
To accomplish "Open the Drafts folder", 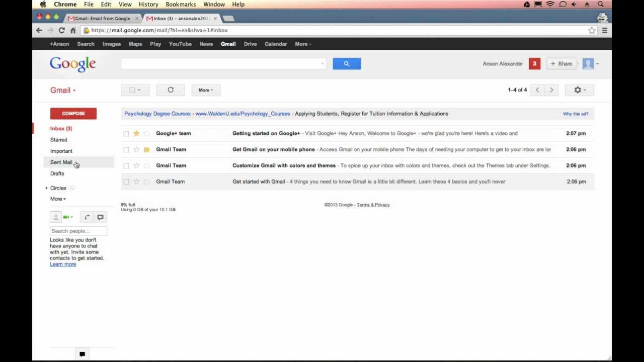I will 57,173.
